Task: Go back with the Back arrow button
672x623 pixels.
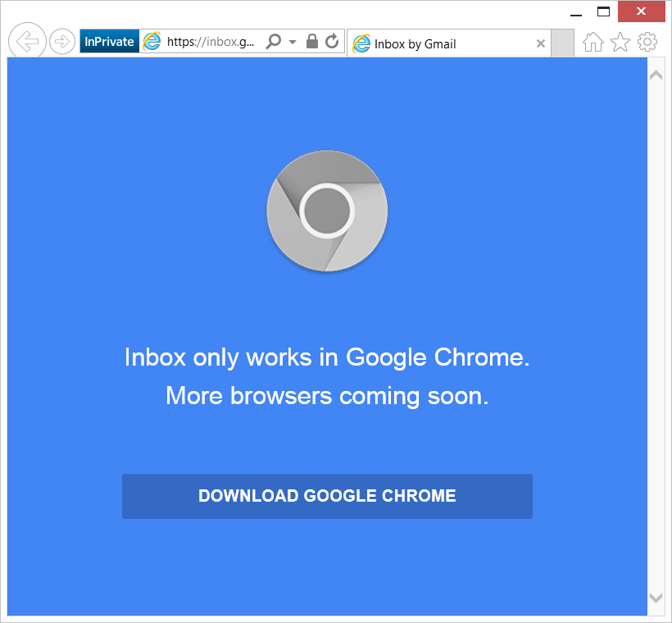Action: [27, 41]
